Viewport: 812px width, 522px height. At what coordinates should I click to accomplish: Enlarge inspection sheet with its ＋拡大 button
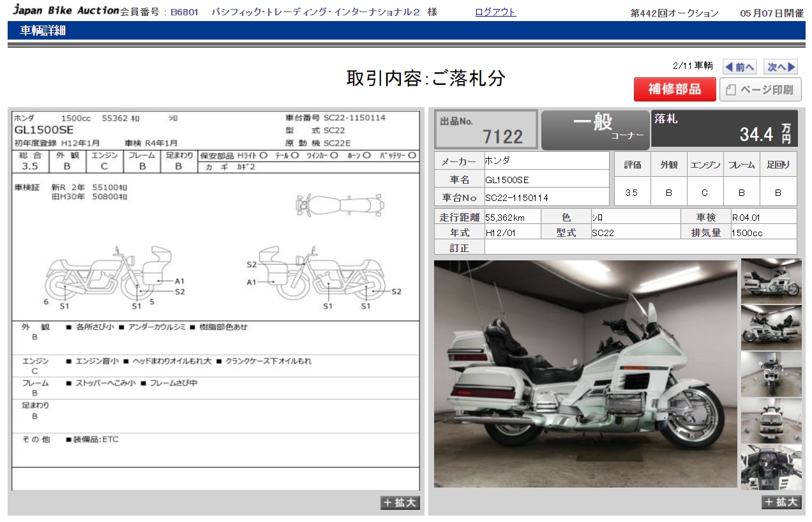pos(400,503)
